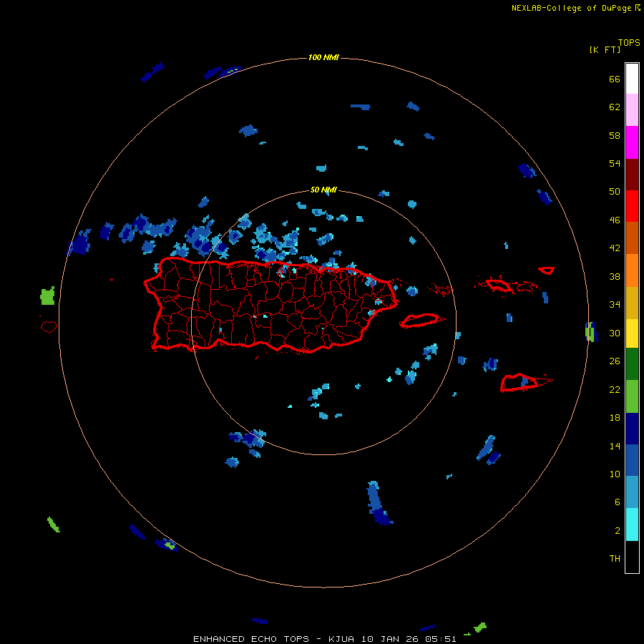The height and width of the screenshot is (644, 644).
Task: Click the white swatch in the legend
Action: point(632,79)
